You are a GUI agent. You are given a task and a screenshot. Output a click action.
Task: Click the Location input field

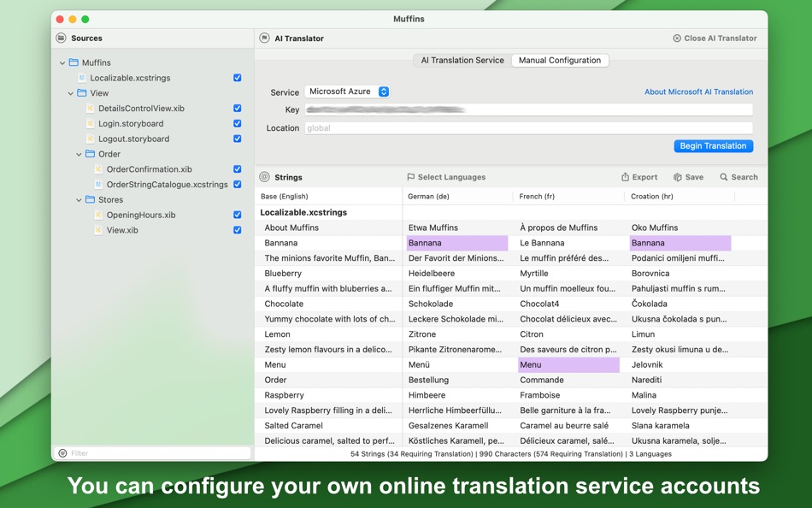[529, 128]
